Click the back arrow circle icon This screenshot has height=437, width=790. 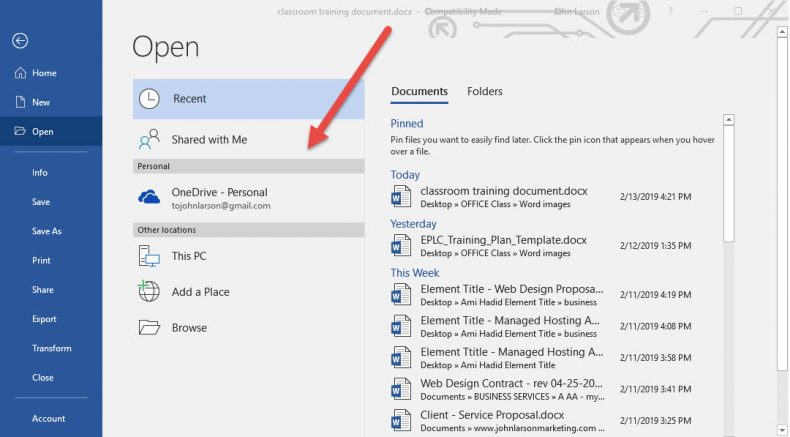click(x=20, y=41)
